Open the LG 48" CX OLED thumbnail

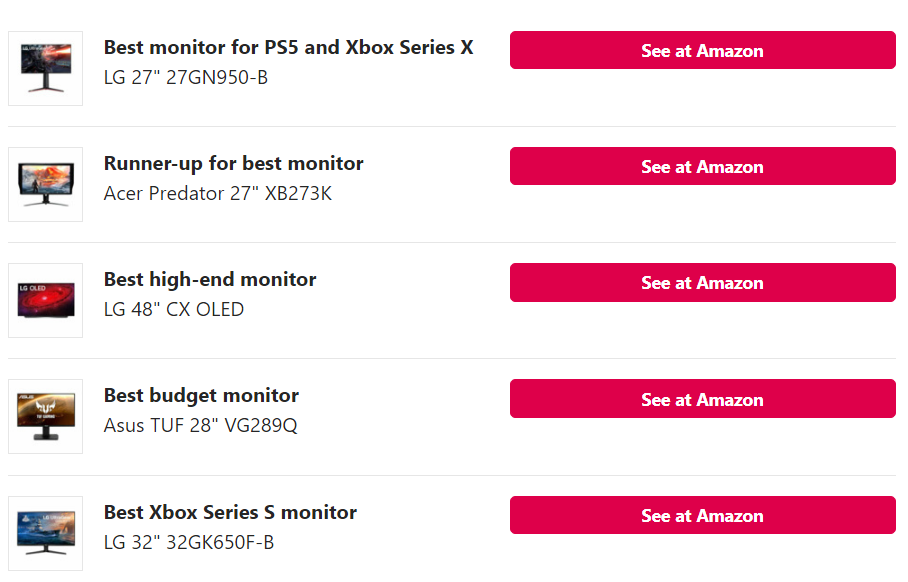point(45,301)
